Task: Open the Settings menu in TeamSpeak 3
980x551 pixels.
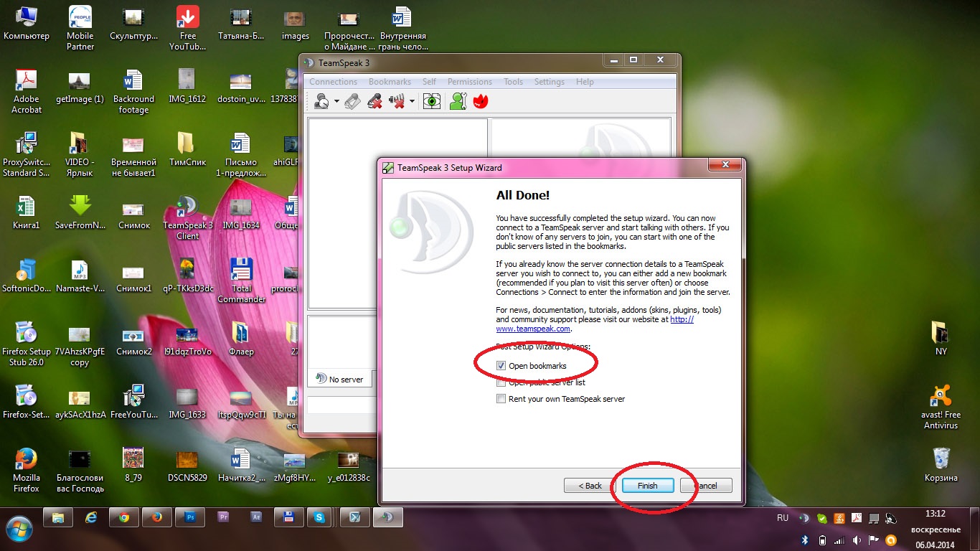Action: click(x=550, y=82)
